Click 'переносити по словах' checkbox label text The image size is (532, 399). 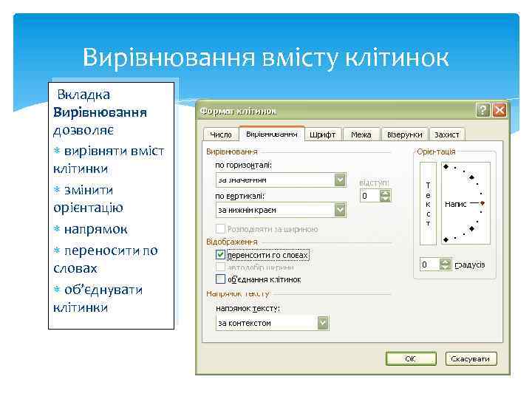coord(268,255)
